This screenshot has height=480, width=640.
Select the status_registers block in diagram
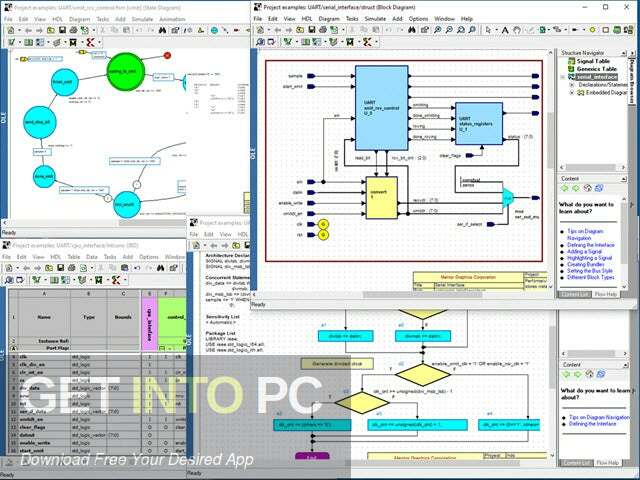(x=479, y=124)
